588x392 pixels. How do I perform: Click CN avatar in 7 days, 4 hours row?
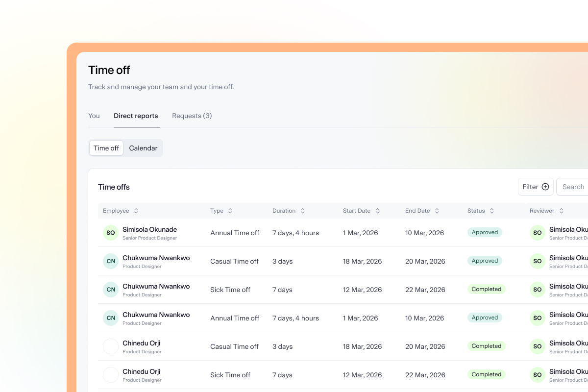(111, 318)
